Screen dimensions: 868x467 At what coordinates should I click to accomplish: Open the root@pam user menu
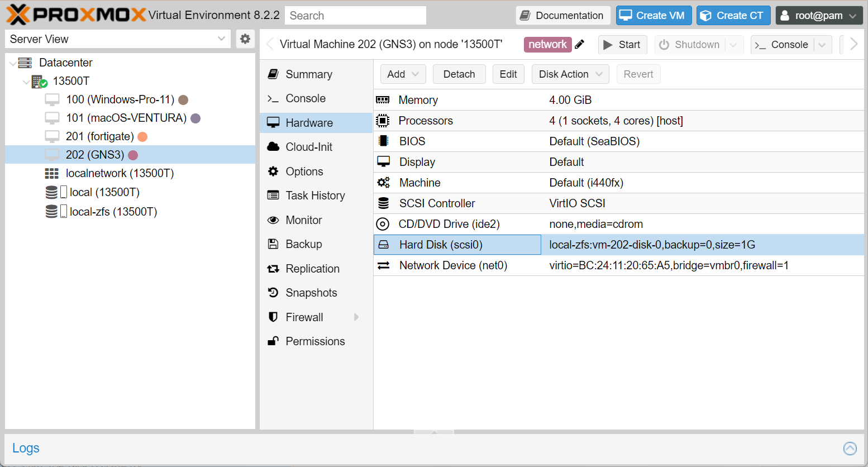click(819, 16)
